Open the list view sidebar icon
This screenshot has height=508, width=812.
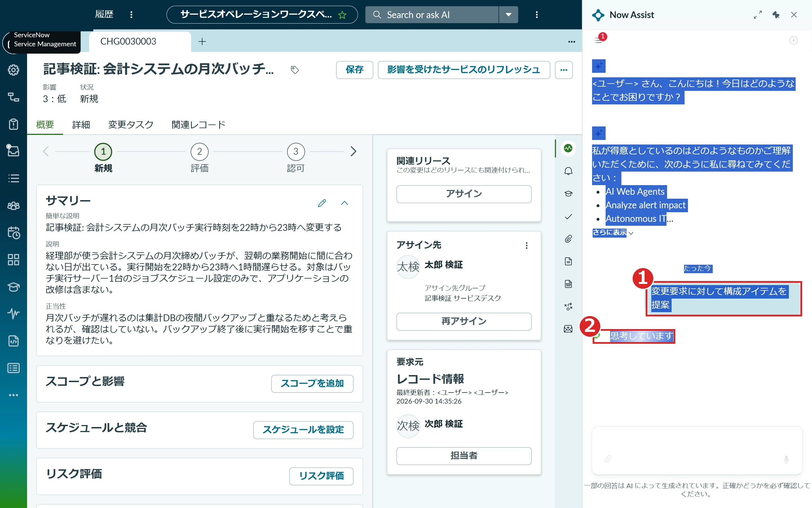(x=14, y=178)
